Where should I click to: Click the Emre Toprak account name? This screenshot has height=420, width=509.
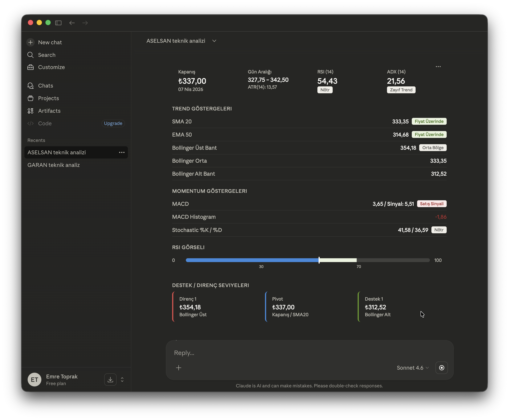click(x=62, y=377)
